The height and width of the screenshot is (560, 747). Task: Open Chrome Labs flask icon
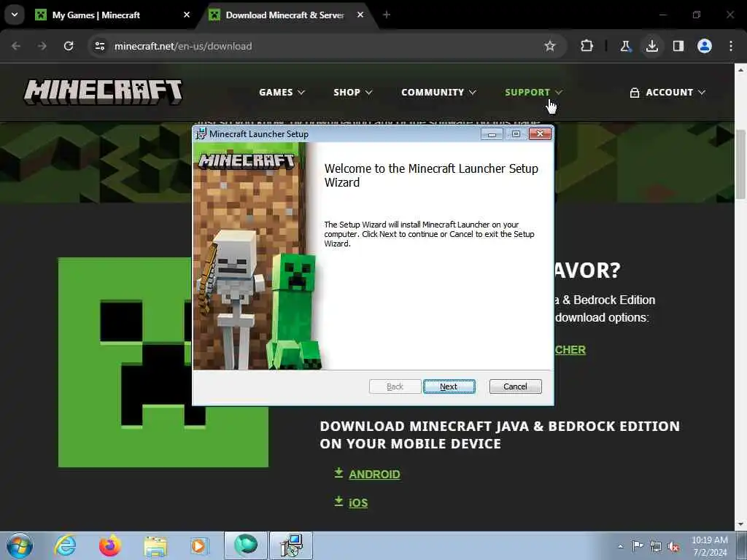click(625, 46)
